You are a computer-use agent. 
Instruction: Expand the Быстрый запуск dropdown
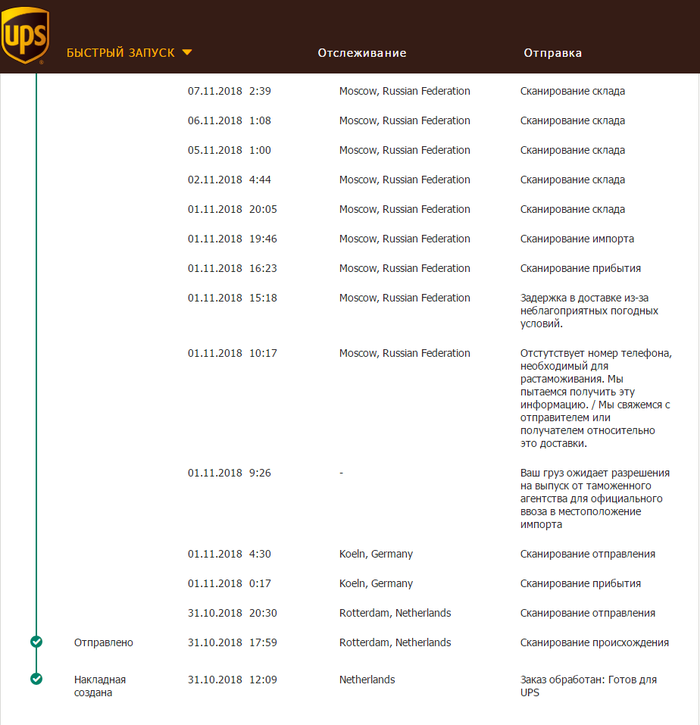(x=129, y=53)
